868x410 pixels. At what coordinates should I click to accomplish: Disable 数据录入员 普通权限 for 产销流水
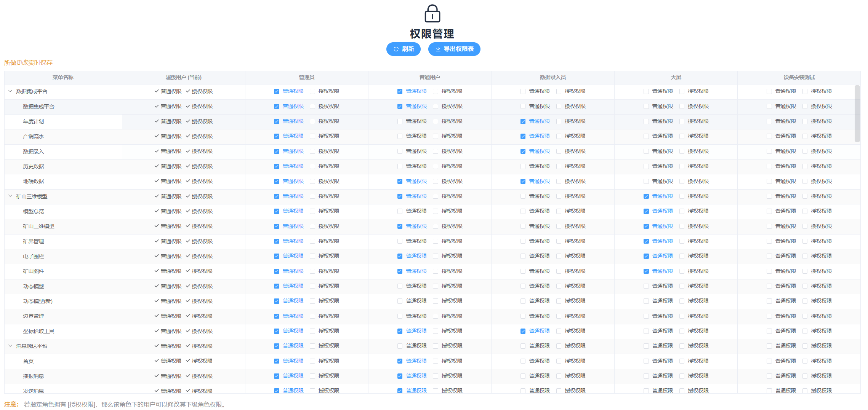tap(523, 136)
